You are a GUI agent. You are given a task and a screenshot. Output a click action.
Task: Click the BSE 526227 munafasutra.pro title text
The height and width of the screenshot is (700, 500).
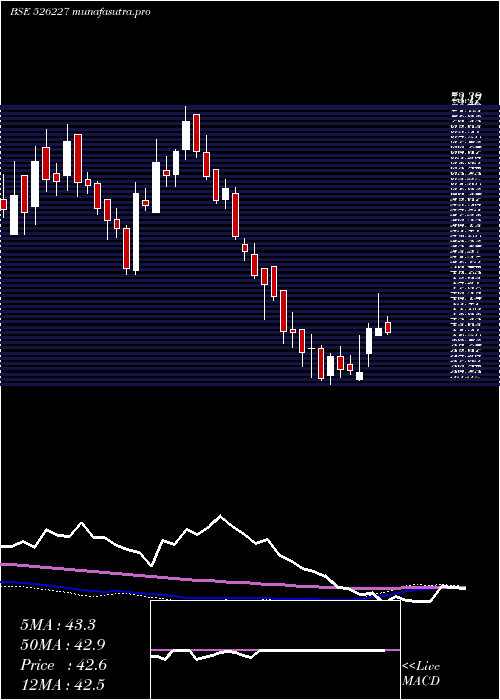80,12
